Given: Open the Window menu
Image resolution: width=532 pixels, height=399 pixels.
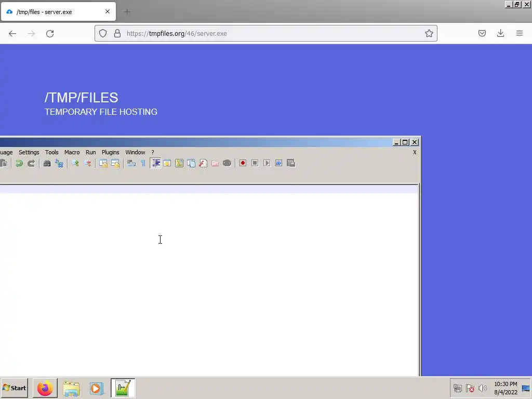Looking at the screenshot, I should click(136, 152).
